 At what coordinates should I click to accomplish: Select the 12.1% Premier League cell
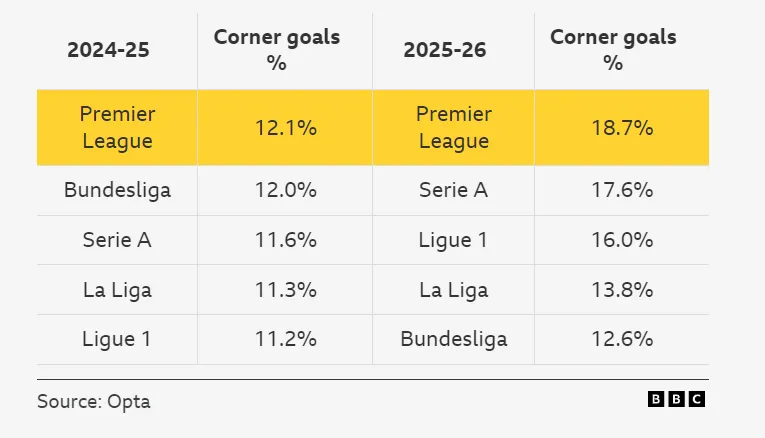[x=284, y=127]
